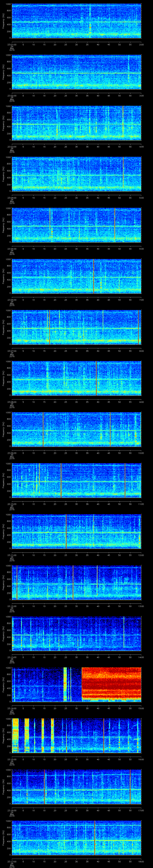Open the 23:16:00 spectrogram panel
This screenshot has width=153, height=868.
[77, 787]
